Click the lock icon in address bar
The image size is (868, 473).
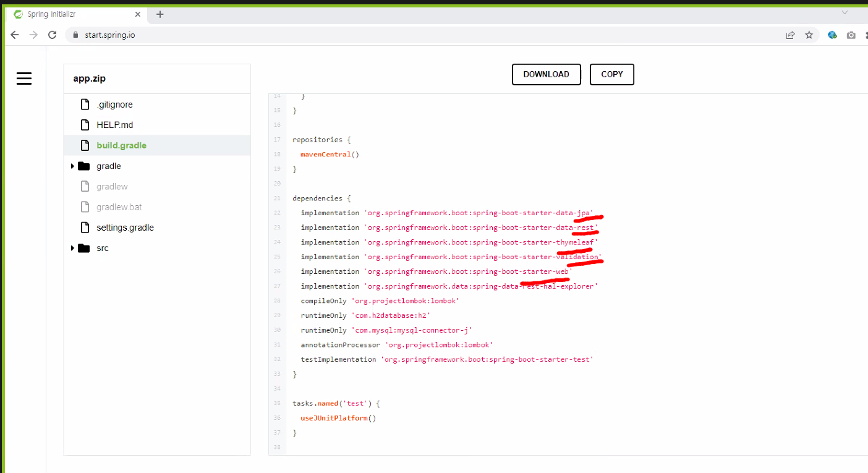pyautogui.click(x=76, y=35)
